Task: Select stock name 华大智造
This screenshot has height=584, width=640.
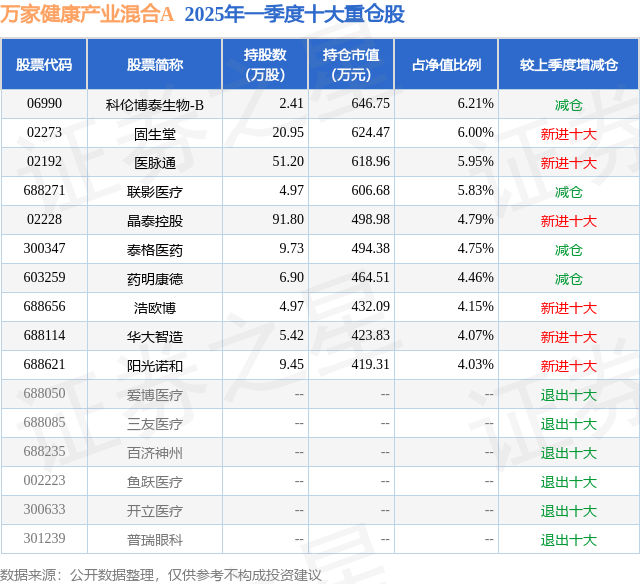Action: point(155,337)
